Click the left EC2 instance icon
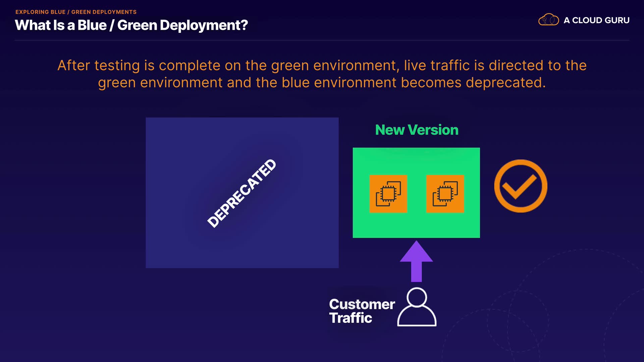This screenshot has width=644, height=362. [388, 194]
